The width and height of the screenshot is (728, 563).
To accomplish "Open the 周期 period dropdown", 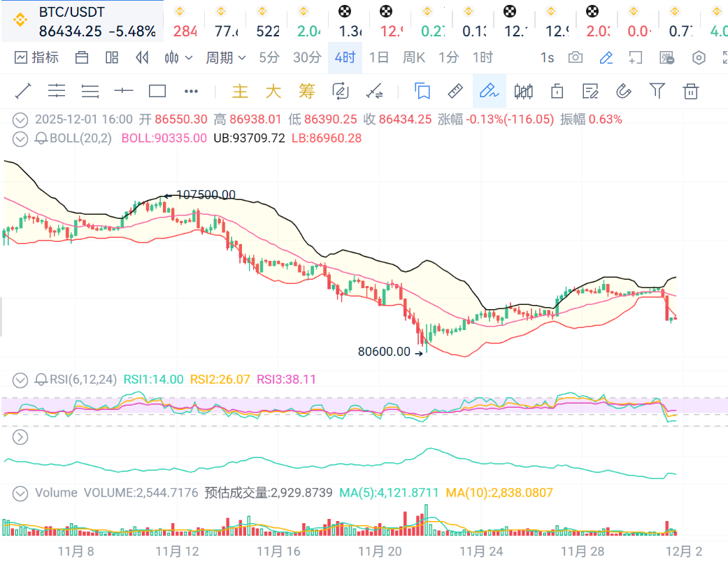I will 225,57.
